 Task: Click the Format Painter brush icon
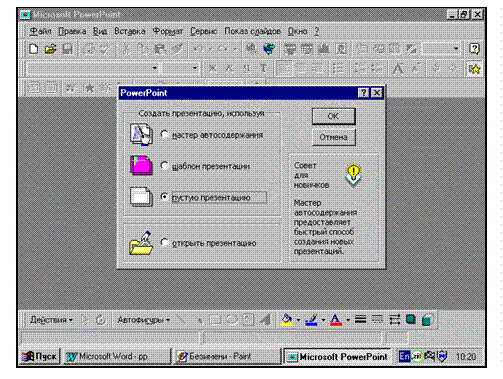tap(177, 49)
